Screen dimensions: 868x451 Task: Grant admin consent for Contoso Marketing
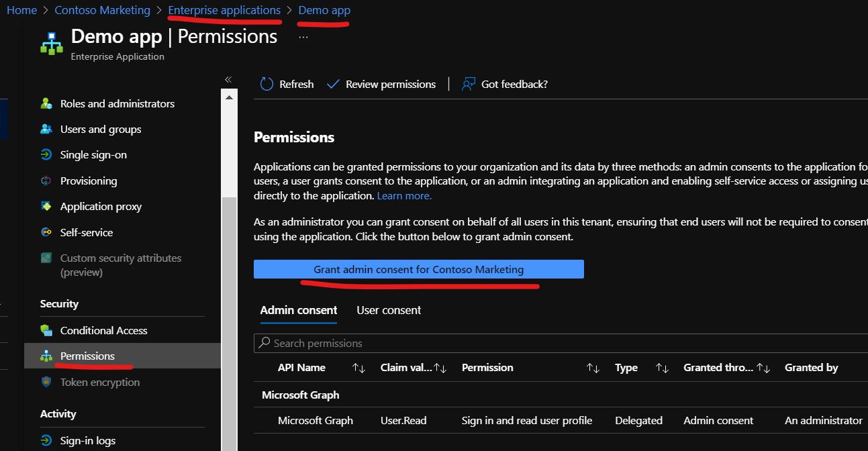[419, 269]
